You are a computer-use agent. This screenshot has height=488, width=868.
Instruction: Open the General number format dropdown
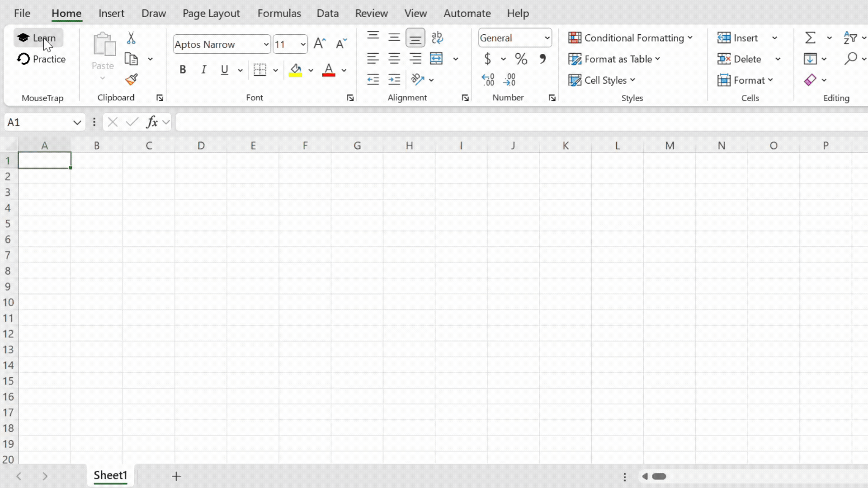547,38
